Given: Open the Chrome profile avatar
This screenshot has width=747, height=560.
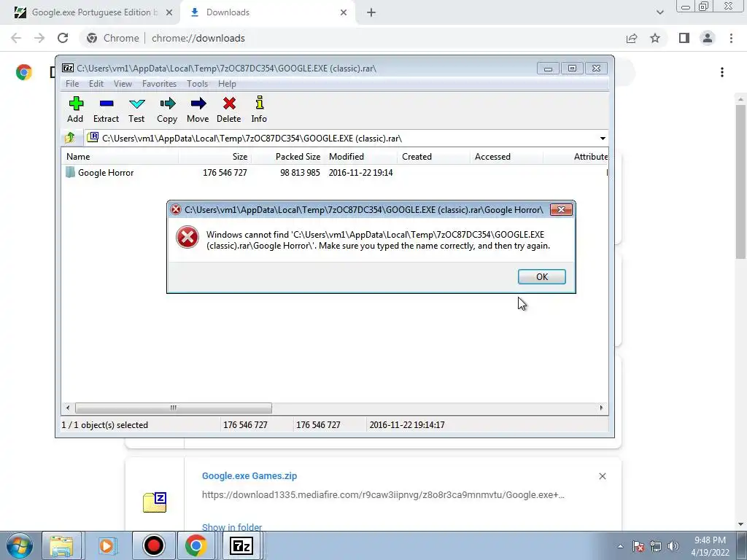Looking at the screenshot, I should [x=708, y=38].
